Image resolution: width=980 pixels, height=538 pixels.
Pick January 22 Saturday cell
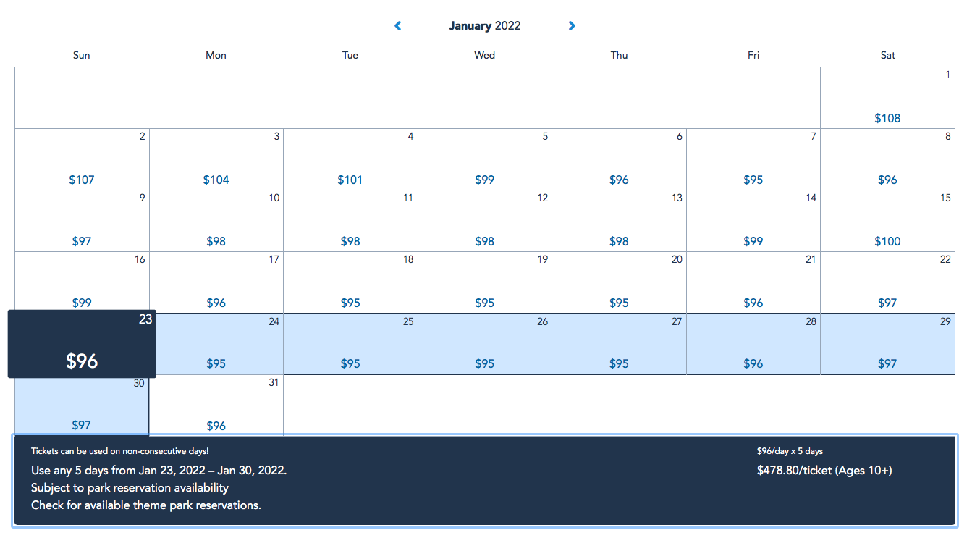[887, 283]
